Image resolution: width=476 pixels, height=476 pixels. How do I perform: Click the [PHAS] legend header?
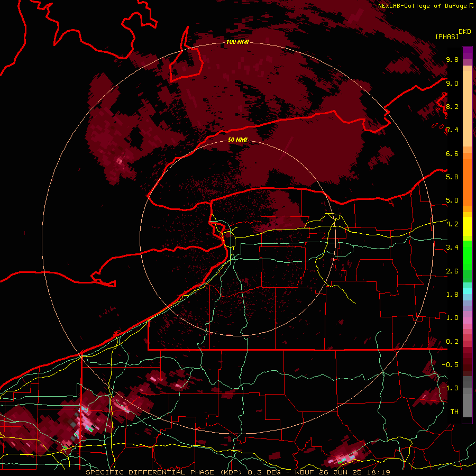447,36
